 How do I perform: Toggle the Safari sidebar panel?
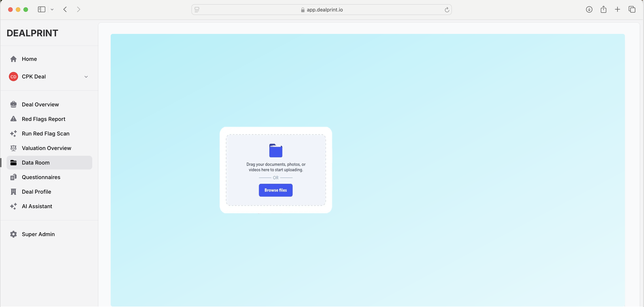click(42, 9)
